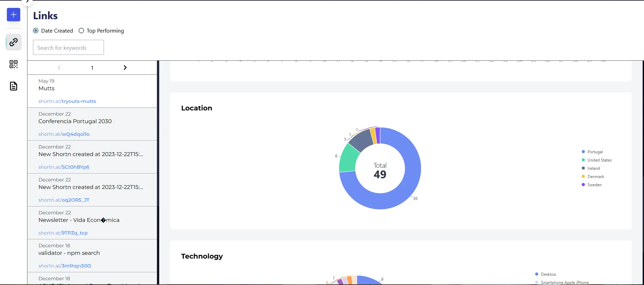The height and width of the screenshot is (285, 644).
Task: Select the Date Created sort option
Action: [36, 31]
